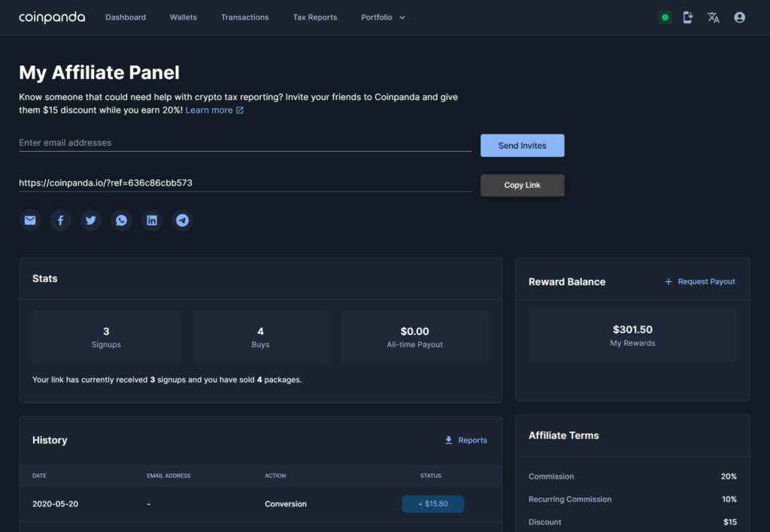
Task: Open the language translation icon
Action: (714, 17)
